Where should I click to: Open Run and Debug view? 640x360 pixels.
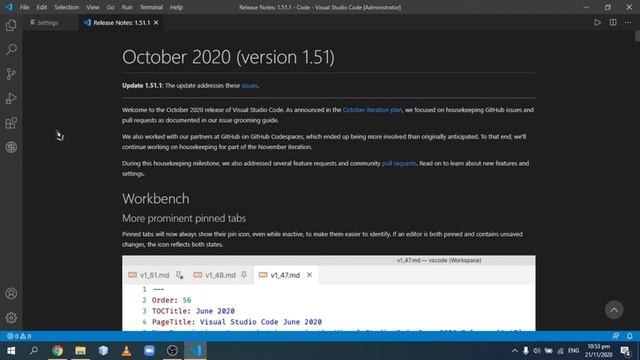tap(11, 98)
